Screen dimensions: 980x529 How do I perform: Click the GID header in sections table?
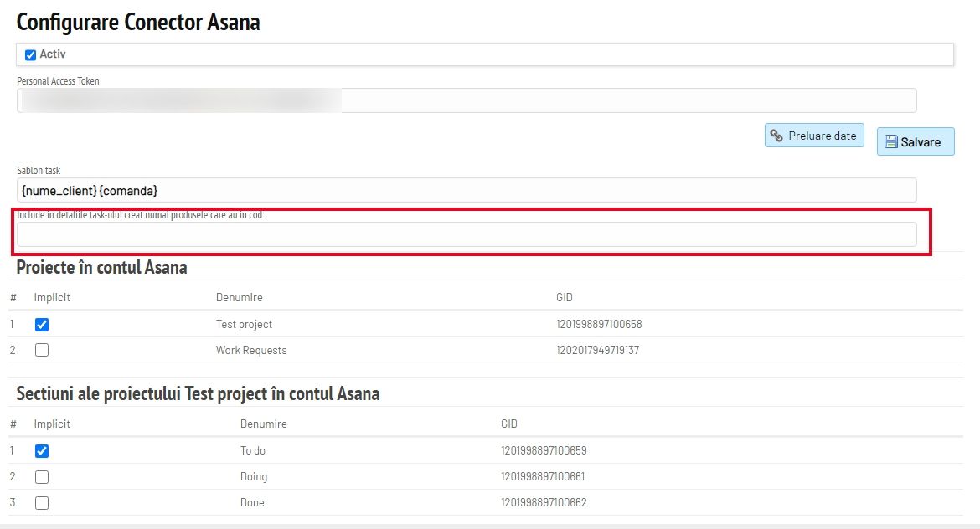pyautogui.click(x=508, y=424)
